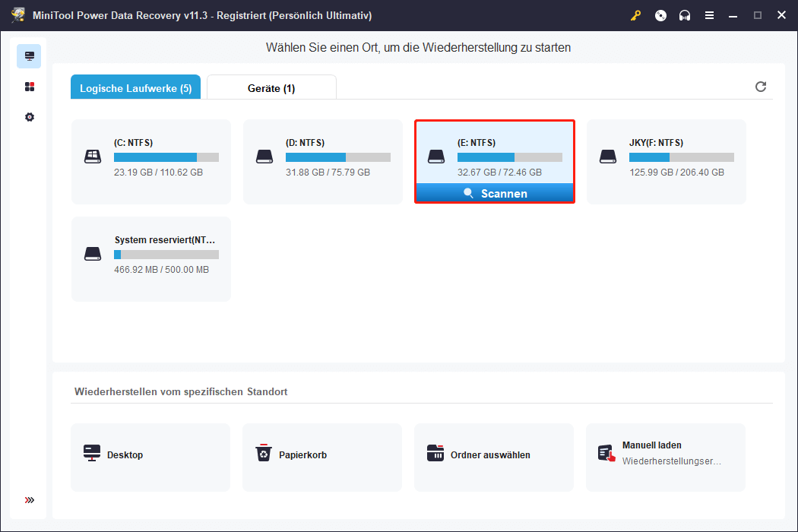Open the license key registration icon
This screenshot has height=532, width=798.
pos(635,14)
